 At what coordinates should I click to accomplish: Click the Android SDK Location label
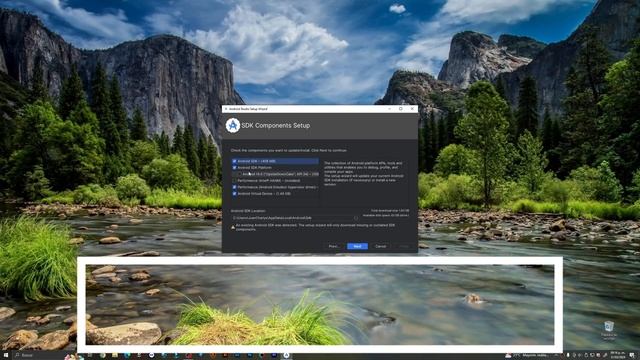click(x=248, y=211)
